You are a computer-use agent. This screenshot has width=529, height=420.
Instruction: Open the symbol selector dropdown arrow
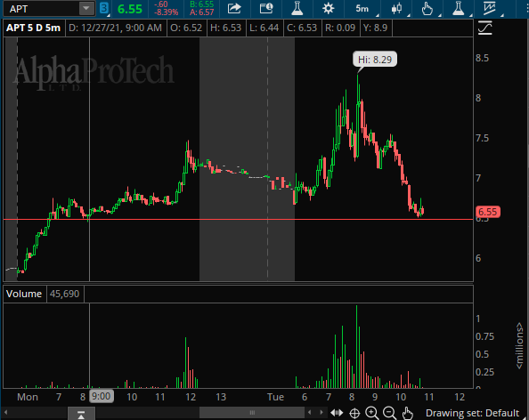click(x=86, y=8)
